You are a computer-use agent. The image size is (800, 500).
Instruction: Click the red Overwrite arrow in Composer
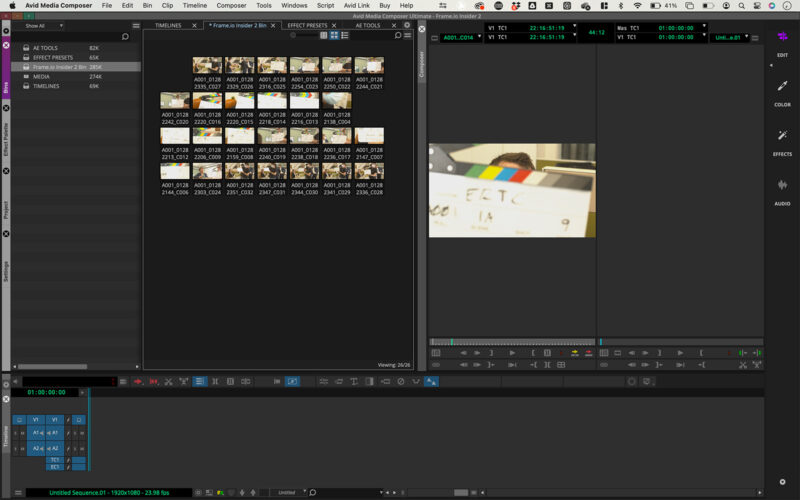coord(589,353)
